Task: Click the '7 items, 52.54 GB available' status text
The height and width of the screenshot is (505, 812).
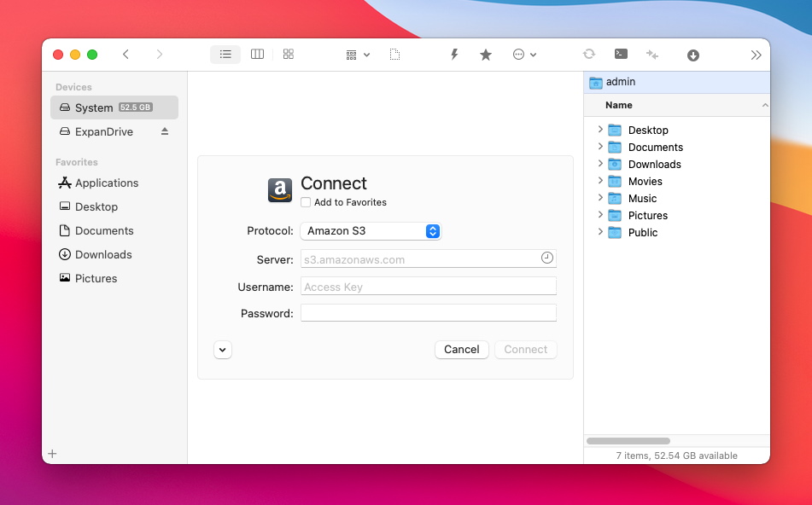Action: (x=676, y=456)
